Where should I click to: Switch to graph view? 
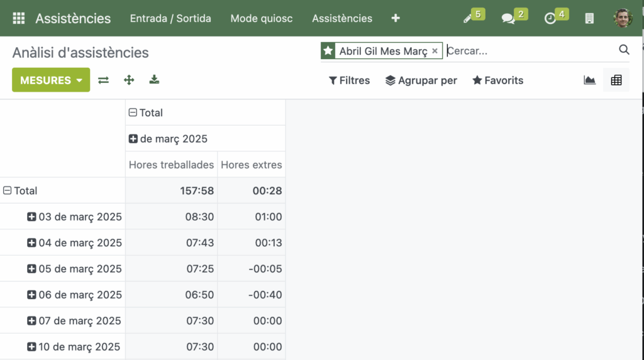(x=589, y=80)
